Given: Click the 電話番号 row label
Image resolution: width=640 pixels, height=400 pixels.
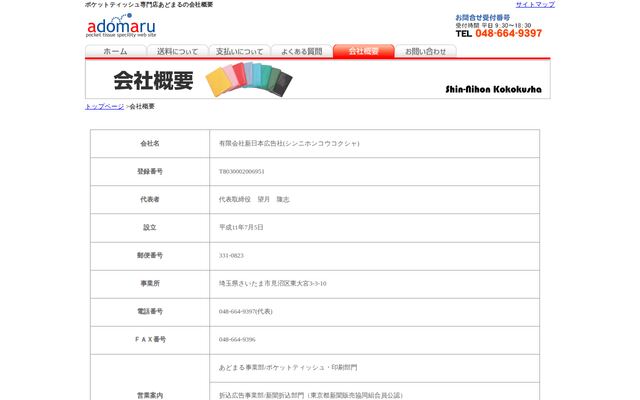Looking at the screenshot, I should 150,311.
